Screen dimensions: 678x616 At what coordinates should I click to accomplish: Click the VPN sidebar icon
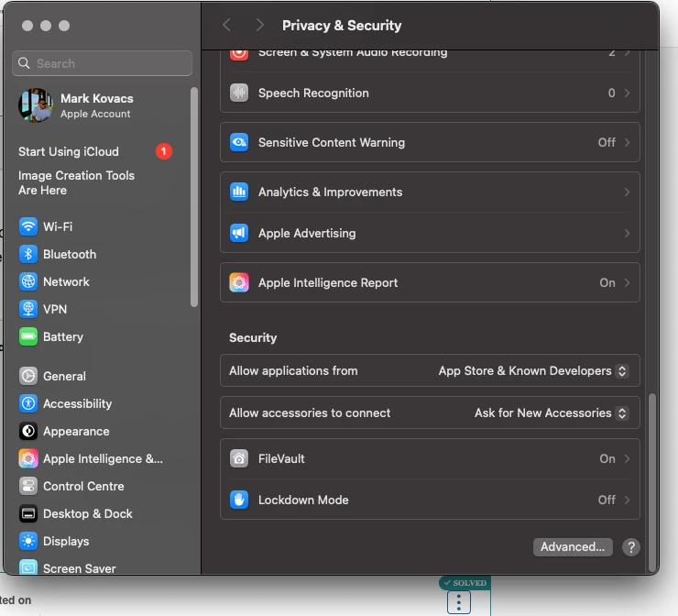tap(28, 309)
